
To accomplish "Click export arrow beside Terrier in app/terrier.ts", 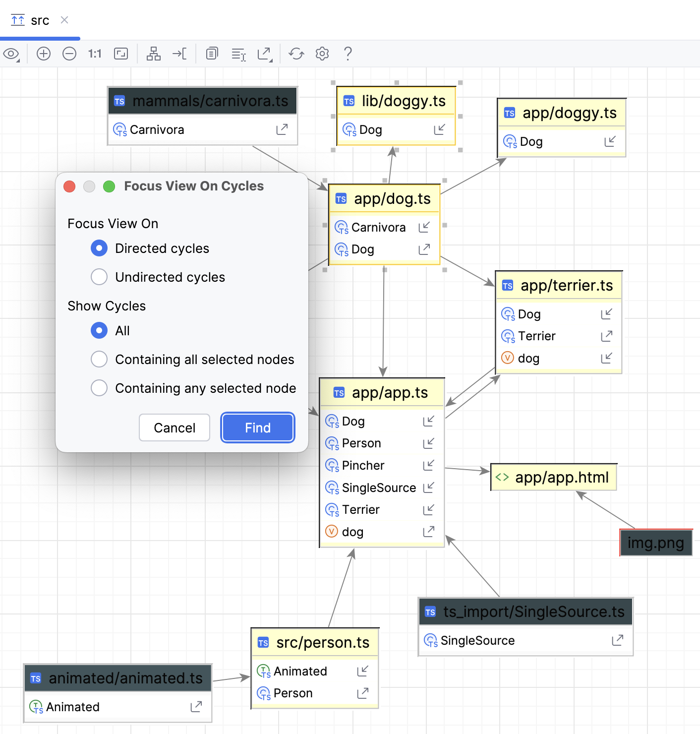I will (606, 336).
